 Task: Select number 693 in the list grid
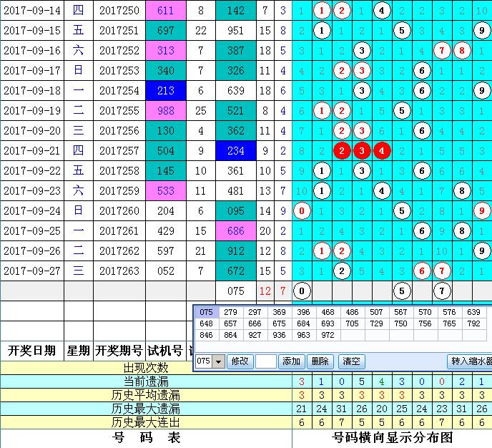click(328, 323)
